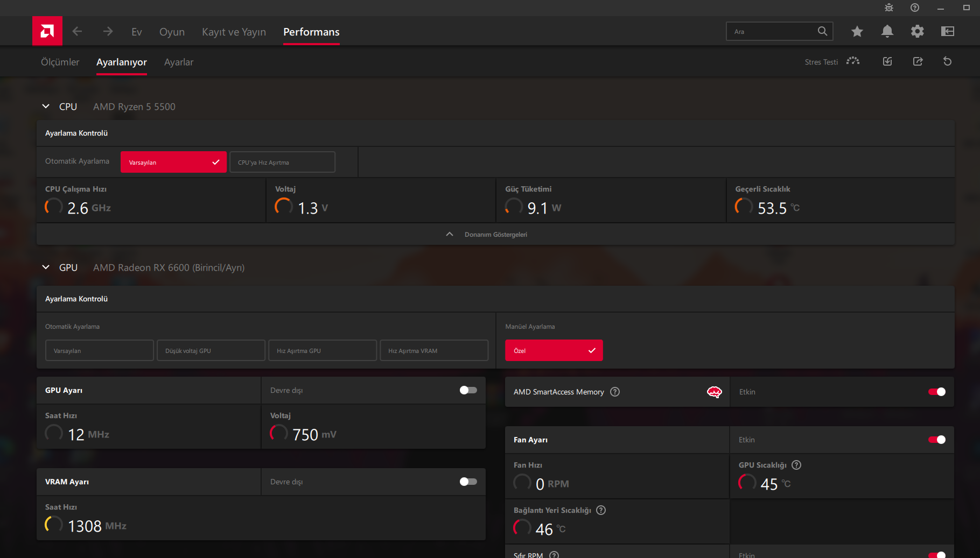Click the 1308 MHz VRAM clock value
This screenshot has height=558, width=980.
(x=97, y=526)
